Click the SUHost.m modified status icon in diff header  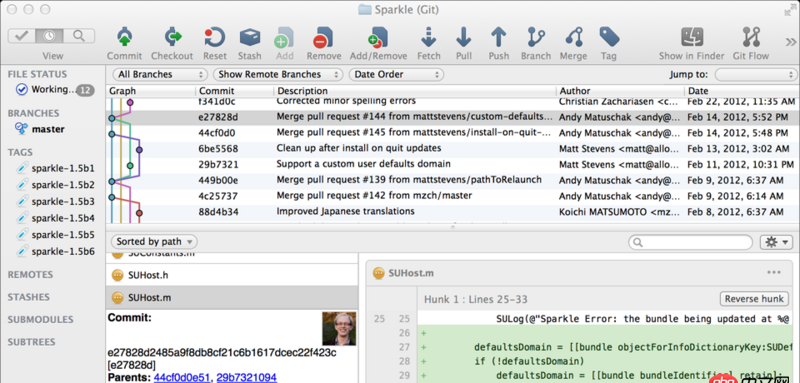(378, 273)
